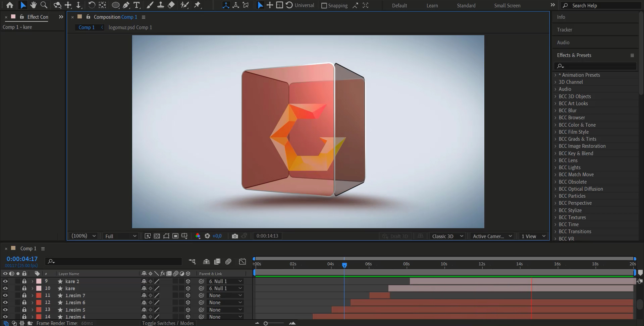644x326 pixels.
Task: Unlock the 1.resim 5 layer
Action: click(24, 310)
